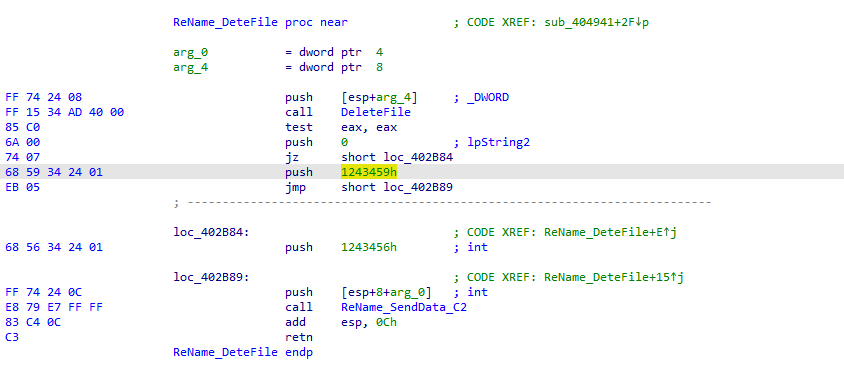This screenshot has width=844, height=377.
Task: Click the [esp+8+arg_0] operand
Action: [x=386, y=292]
